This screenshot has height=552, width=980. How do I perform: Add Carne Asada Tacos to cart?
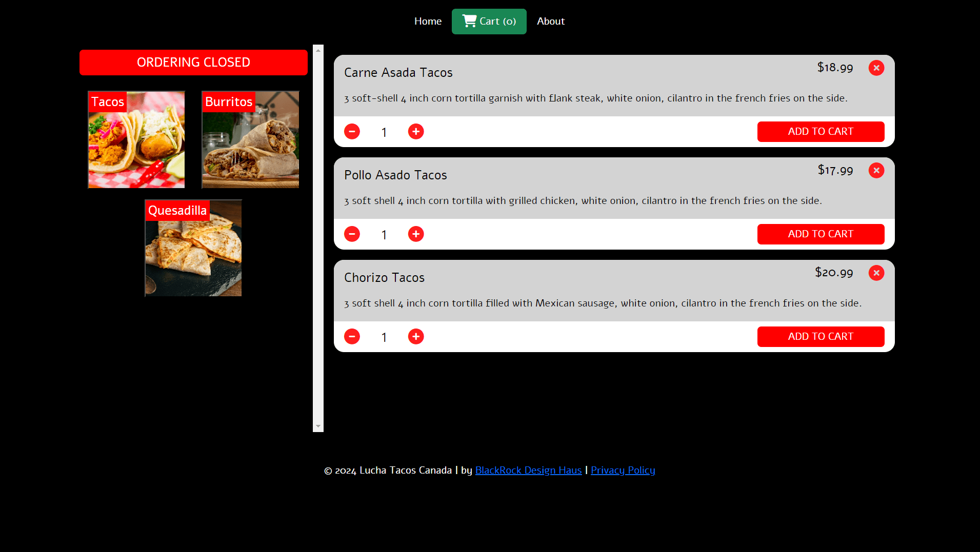click(821, 132)
